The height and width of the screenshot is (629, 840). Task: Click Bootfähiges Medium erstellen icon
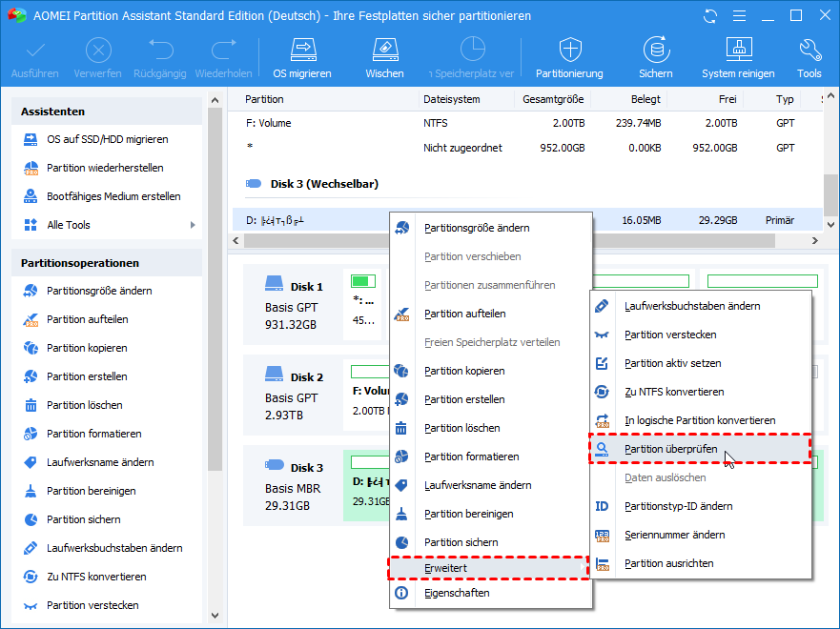(x=31, y=196)
